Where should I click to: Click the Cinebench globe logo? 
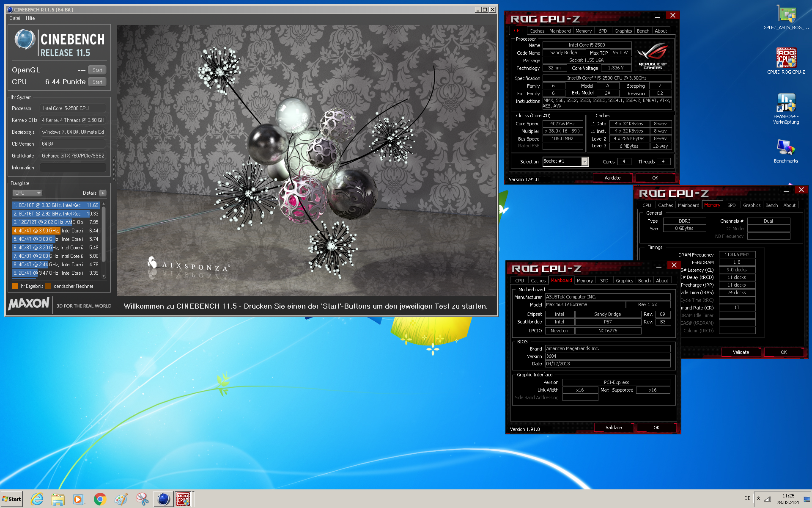pyautogui.click(x=25, y=39)
